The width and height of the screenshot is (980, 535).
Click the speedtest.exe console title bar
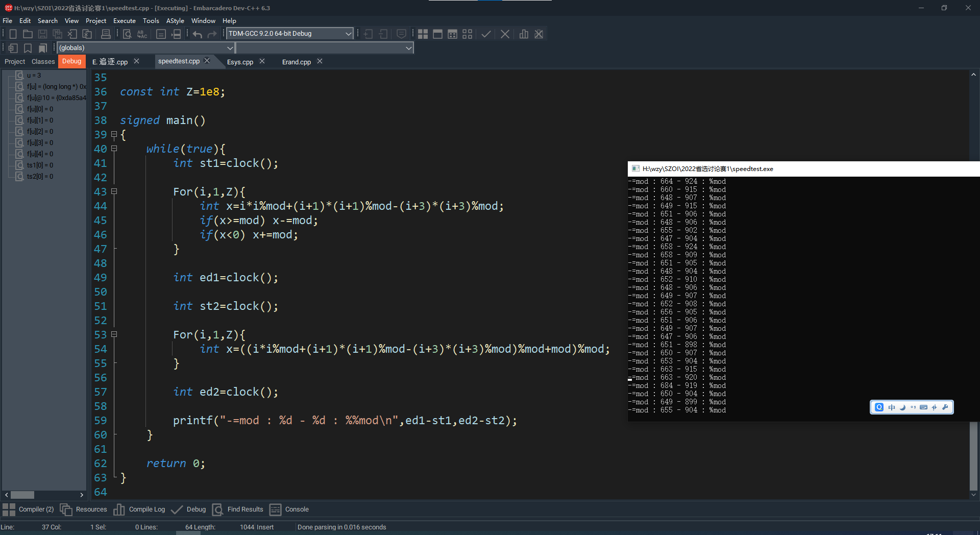pos(803,169)
